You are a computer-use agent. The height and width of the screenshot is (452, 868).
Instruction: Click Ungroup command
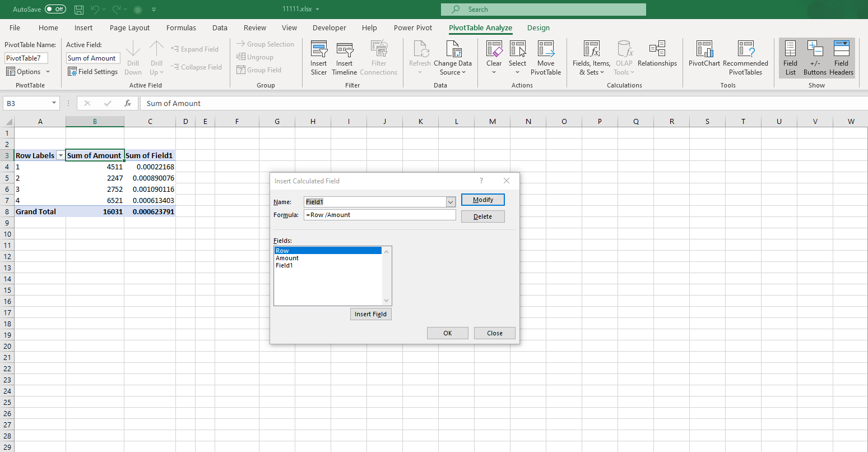click(x=255, y=57)
